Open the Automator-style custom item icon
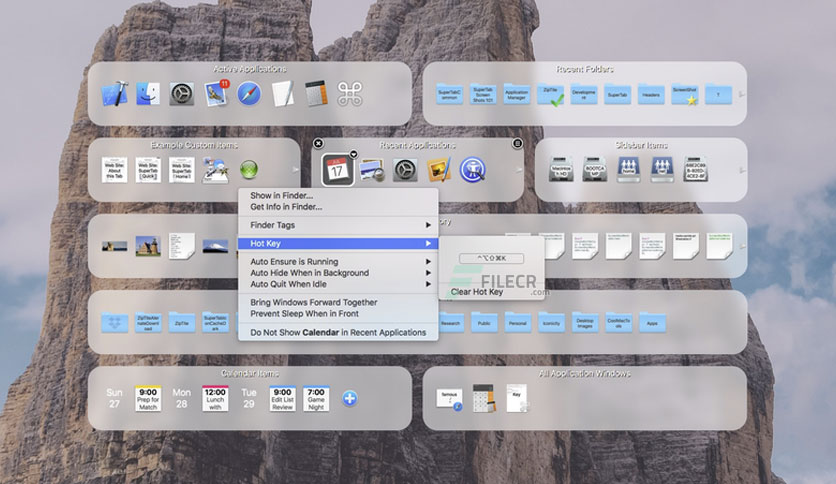 pos(215,170)
